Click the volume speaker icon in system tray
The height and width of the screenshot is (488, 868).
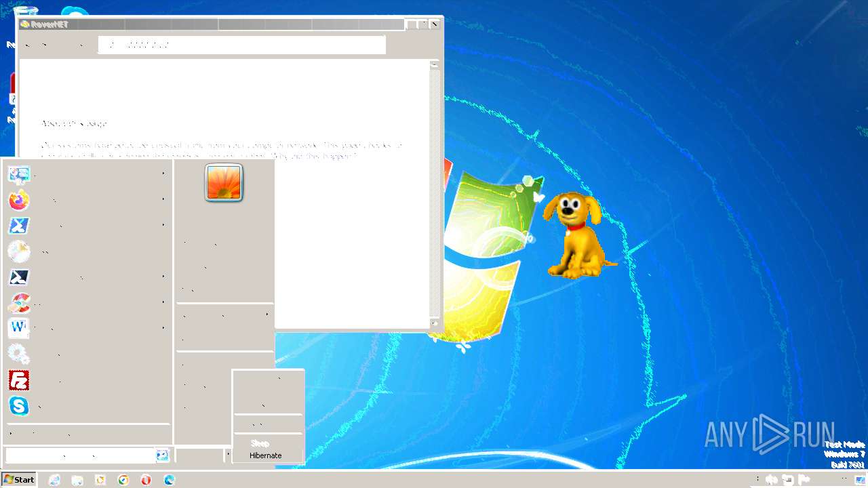click(x=772, y=480)
